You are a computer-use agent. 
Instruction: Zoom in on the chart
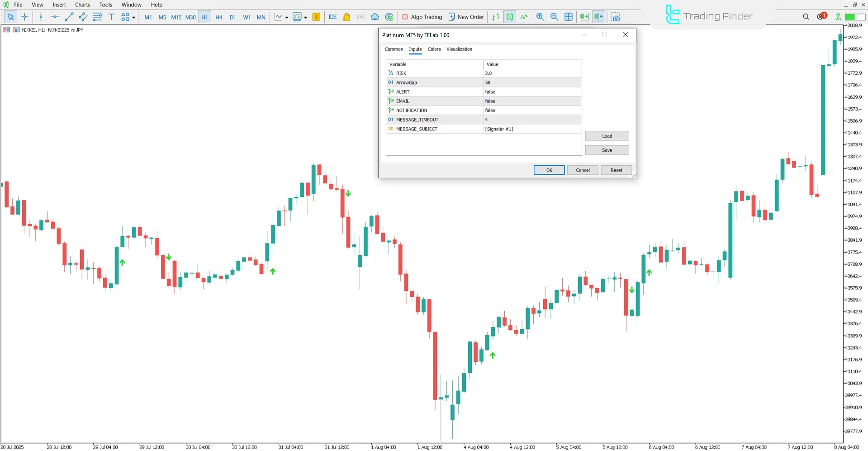540,17
